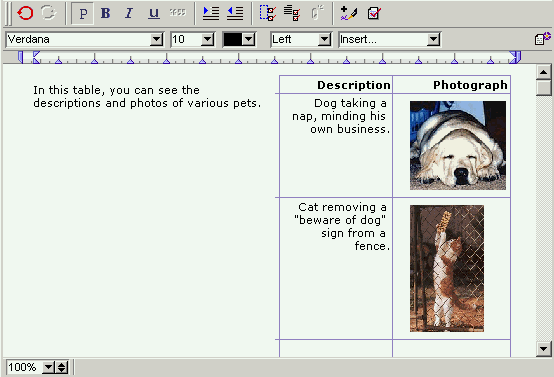Toggle the paragraph P button
This screenshot has height=377, width=554.
pos(83,14)
